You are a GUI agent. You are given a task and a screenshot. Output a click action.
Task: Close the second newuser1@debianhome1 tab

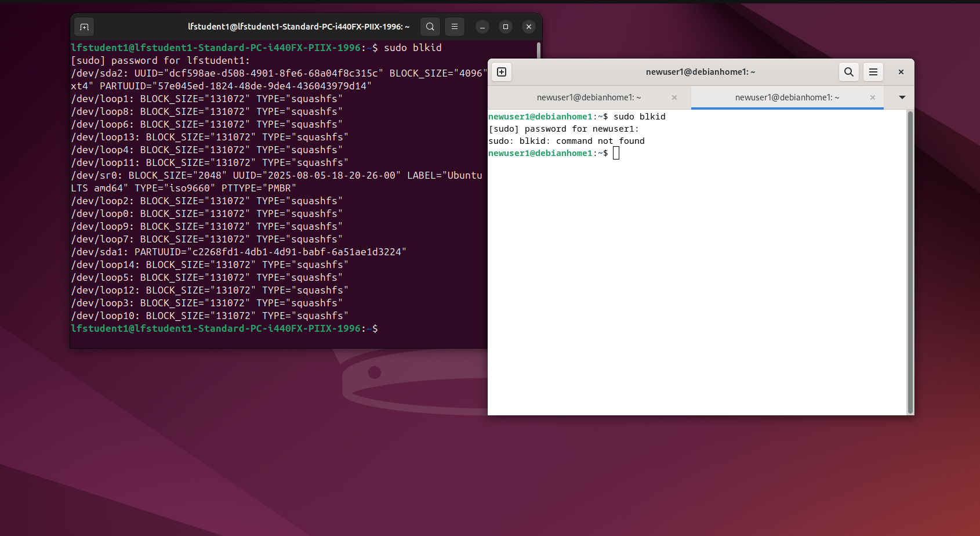873,97
